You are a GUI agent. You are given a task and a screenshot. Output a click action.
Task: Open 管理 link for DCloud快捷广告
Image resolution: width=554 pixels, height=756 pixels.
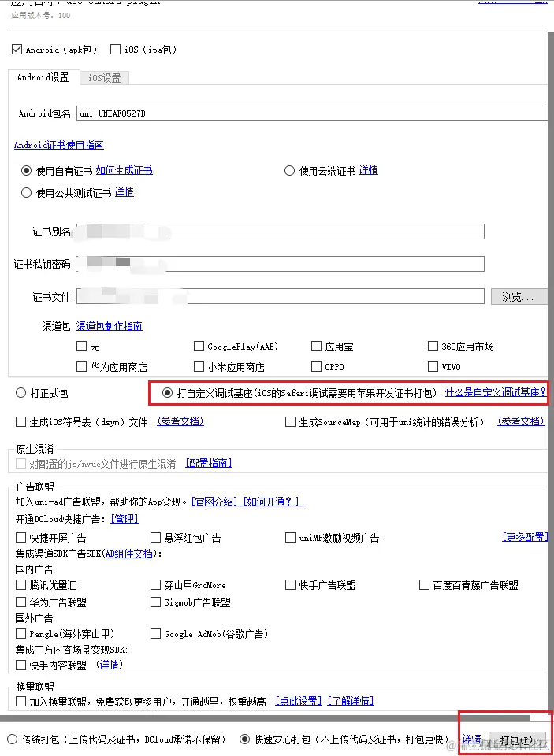125,519
